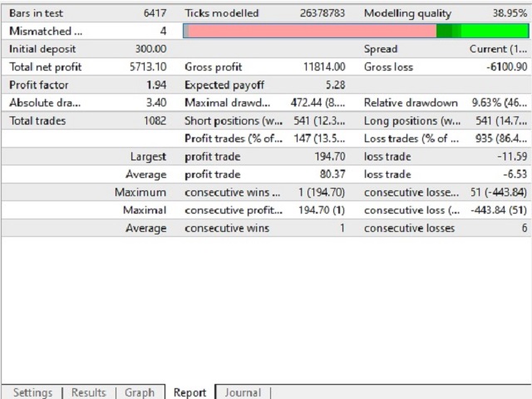Viewport: 532px width, 399px height.
Task: Select average consecutive wins value 1
Action: pos(342,228)
